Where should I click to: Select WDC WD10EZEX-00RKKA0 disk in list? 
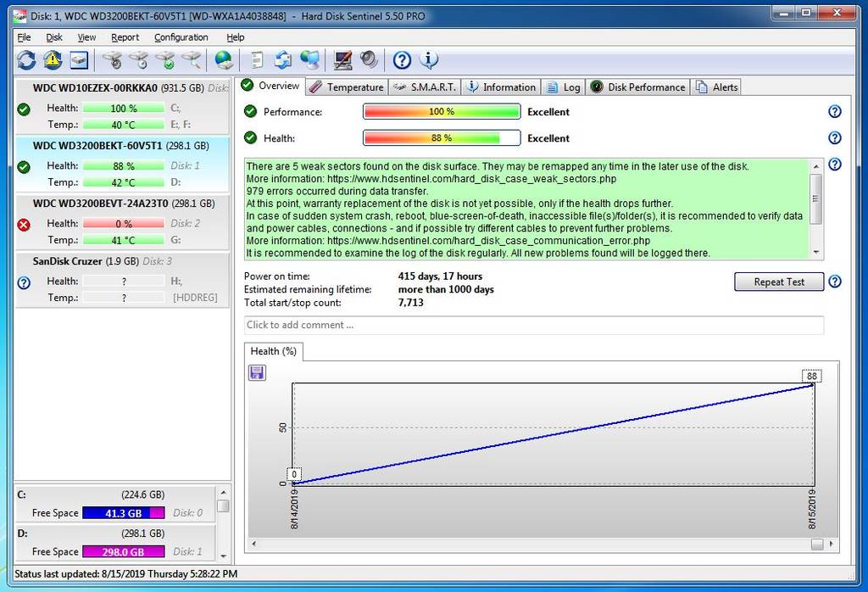click(x=122, y=106)
